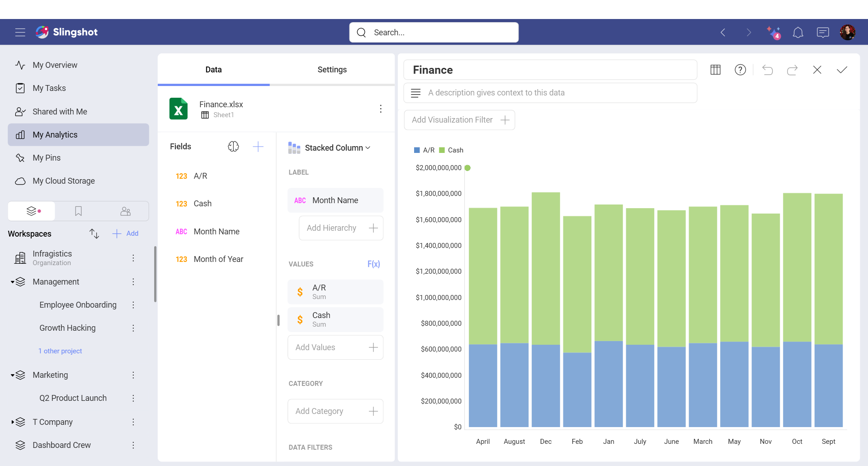The width and height of the screenshot is (868, 466).
Task: Collapse the Management workspace
Action: point(12,282)
